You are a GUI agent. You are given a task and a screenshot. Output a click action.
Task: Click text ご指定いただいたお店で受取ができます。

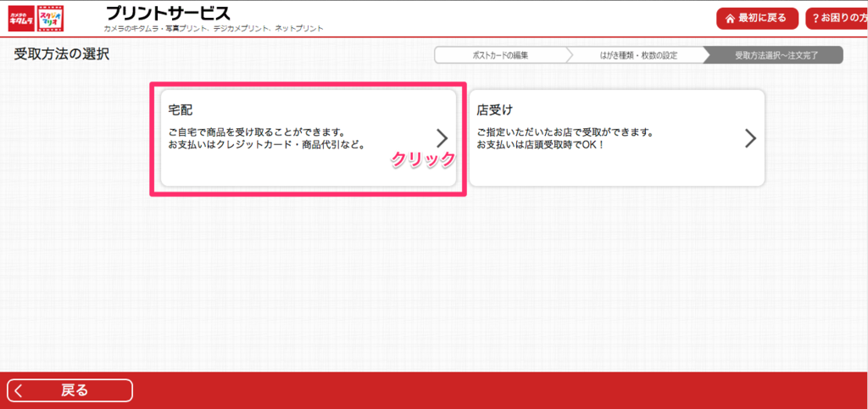(x=565, y=133)
